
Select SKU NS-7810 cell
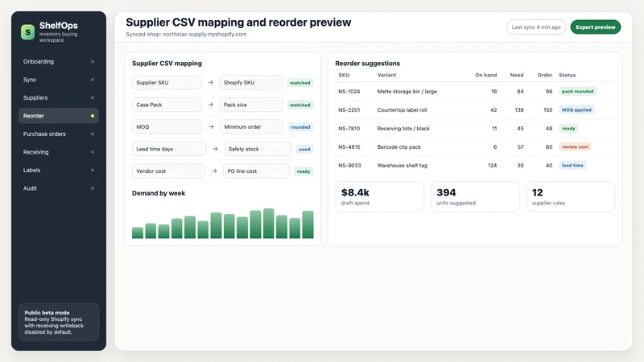click(349, 129)
